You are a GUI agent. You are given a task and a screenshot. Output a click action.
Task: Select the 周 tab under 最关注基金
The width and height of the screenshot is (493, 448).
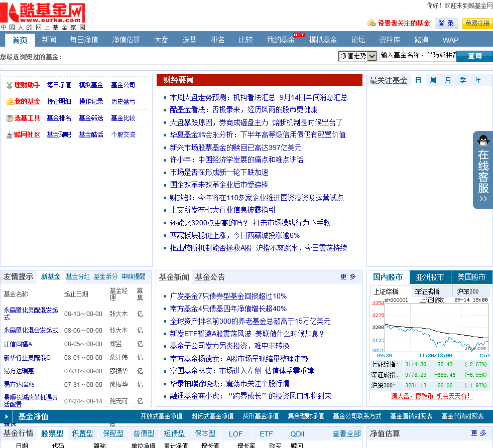[x=433, y=80]
